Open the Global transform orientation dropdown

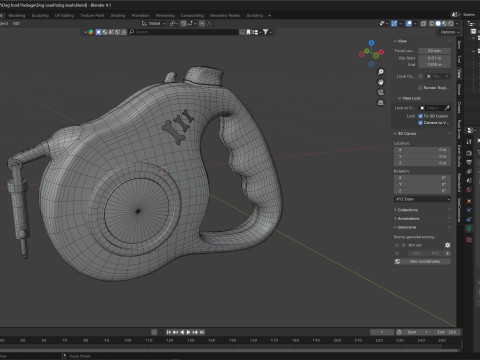coord(154,24)
